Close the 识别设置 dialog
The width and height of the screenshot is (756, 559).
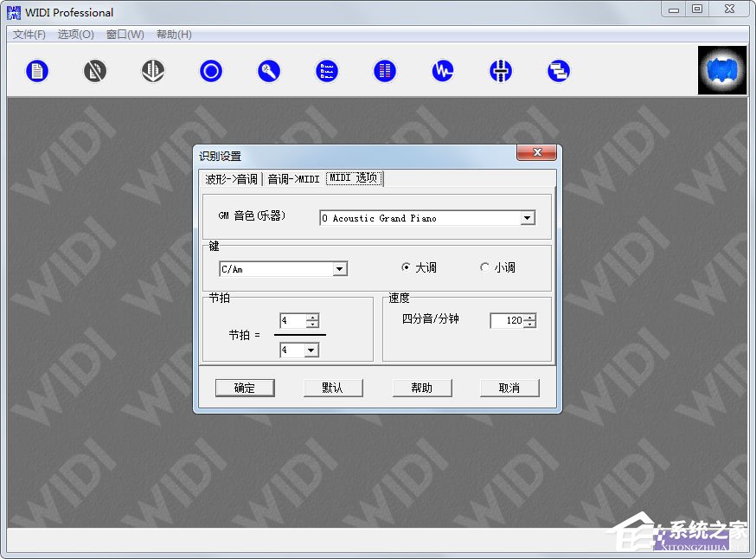click(x=536, y=152)
